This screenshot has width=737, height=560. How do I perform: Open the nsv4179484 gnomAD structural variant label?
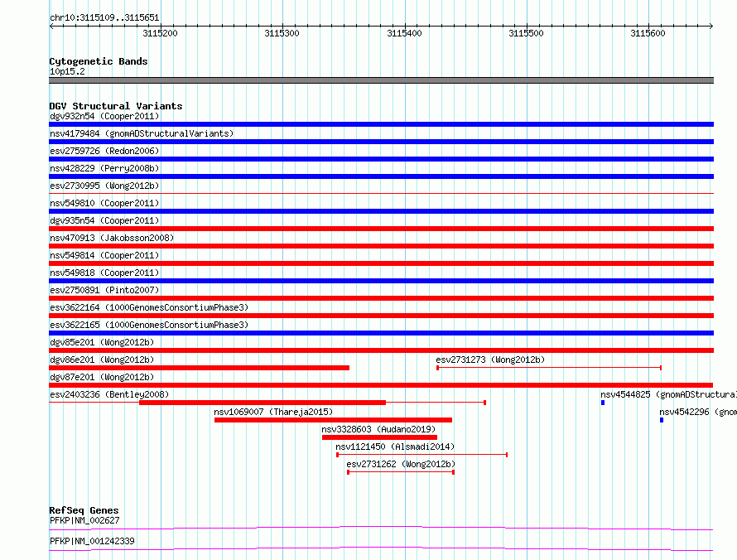pos(142,133)
